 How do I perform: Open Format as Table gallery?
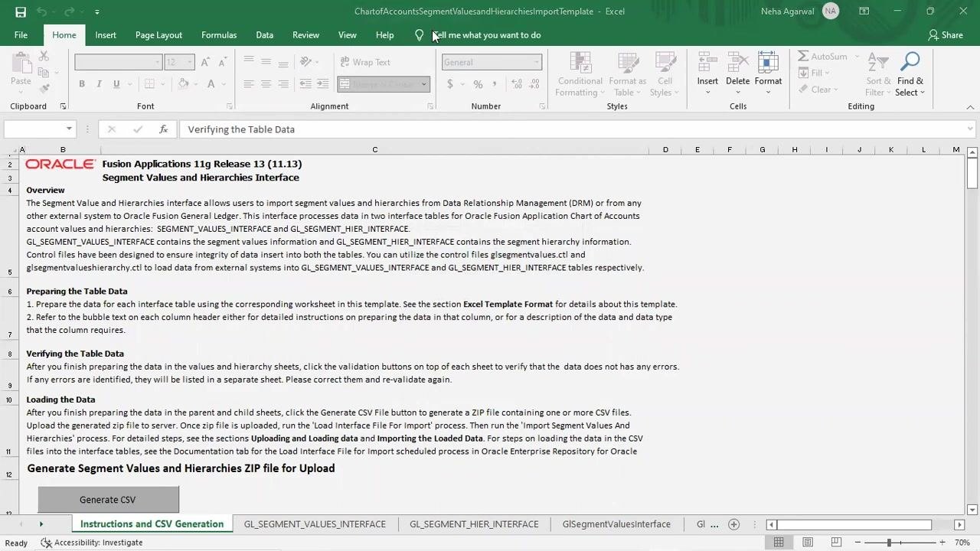627,75
